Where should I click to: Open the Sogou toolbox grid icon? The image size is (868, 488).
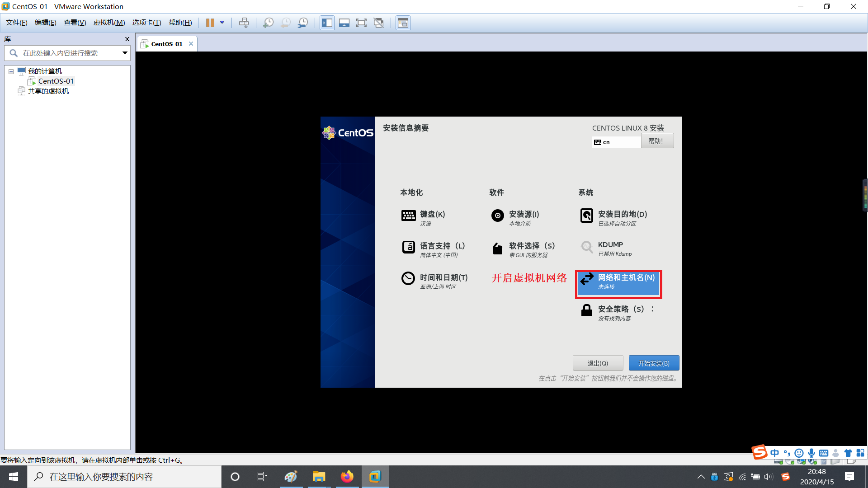(860, 453)
